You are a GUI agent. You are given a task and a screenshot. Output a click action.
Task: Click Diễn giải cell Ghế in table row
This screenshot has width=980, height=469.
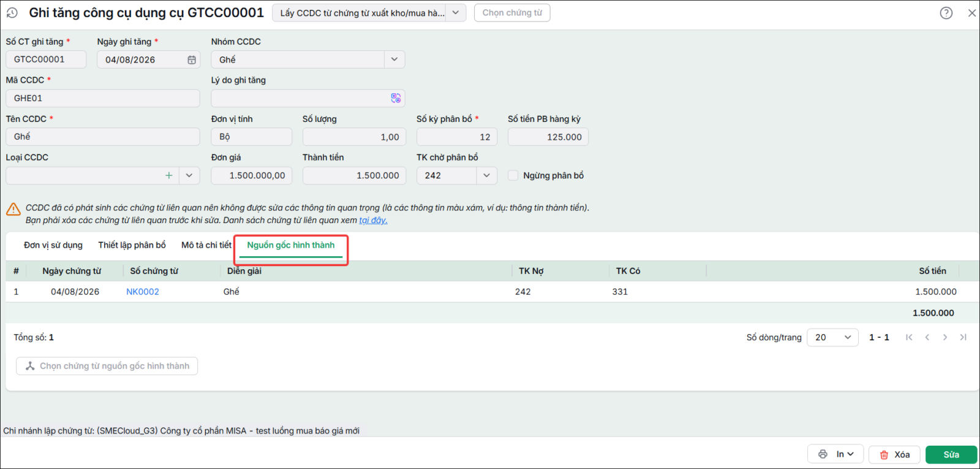click(x=232, y=292)
